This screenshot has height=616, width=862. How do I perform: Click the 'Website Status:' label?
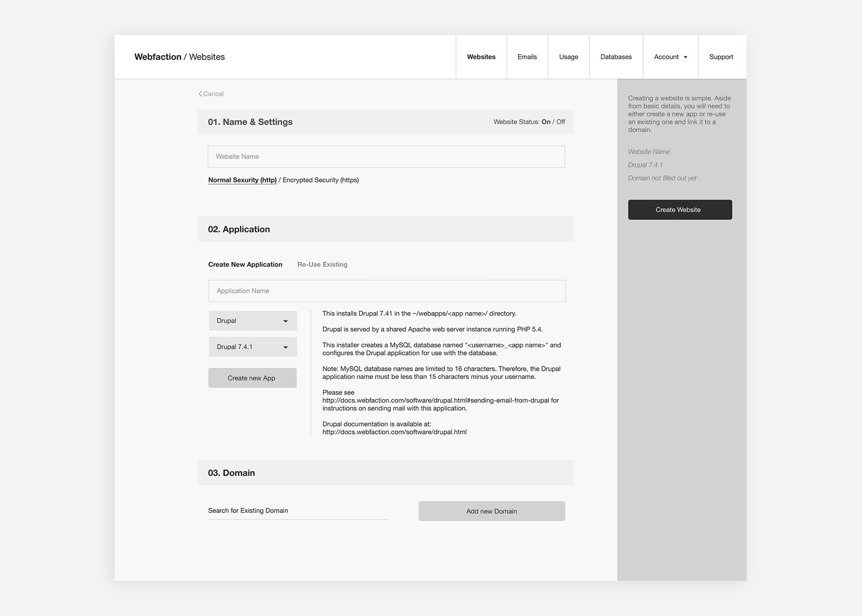point(517,122)
